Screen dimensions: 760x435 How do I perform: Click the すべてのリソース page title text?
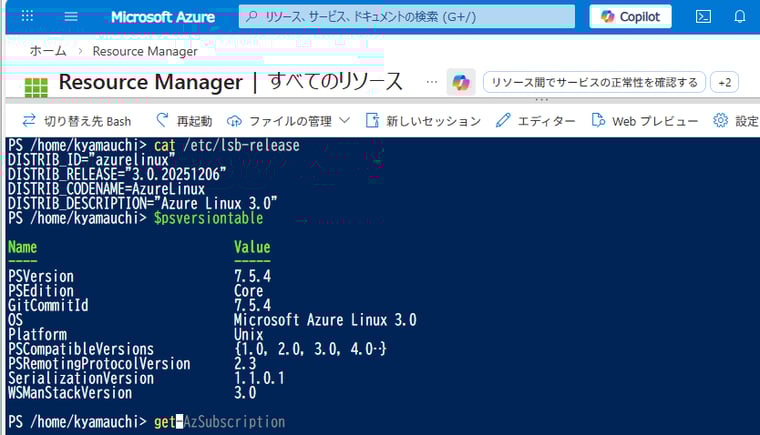[x=335, y=81]
